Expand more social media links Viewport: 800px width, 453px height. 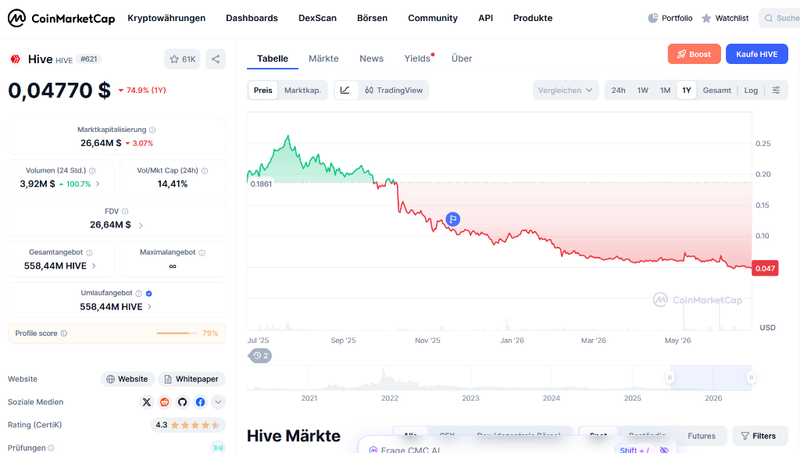[218, 402]
